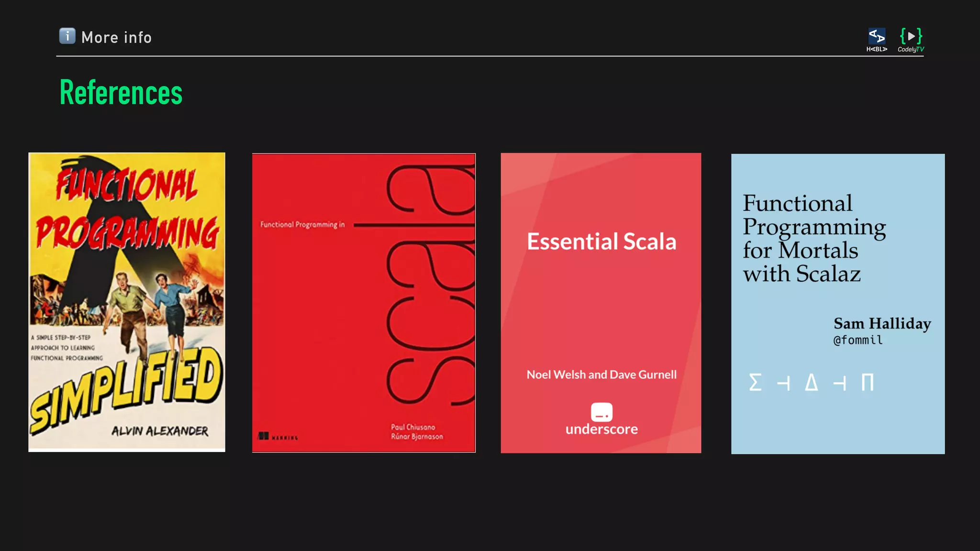Click the Delta symbol on blue cover
The height and width of the screenshot is (551, 980).
click(x=811, y=383)
